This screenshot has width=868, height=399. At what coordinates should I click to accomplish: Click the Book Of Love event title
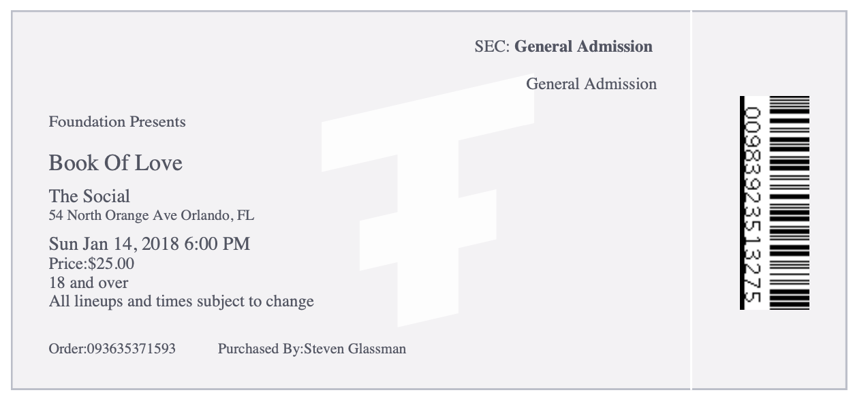(116, 163)
